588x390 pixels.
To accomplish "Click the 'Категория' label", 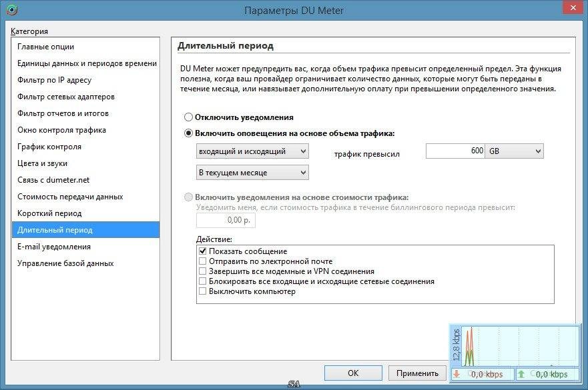I will [x=29, y=31].
